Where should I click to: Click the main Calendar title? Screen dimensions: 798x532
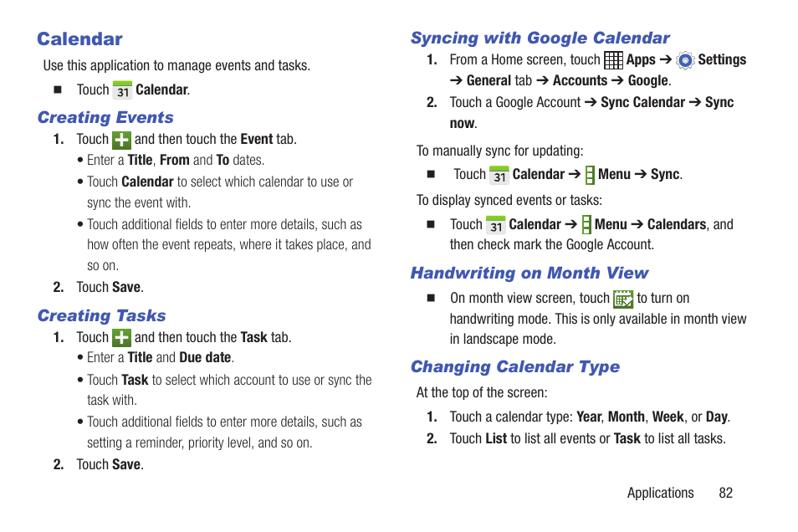tap(80, 39)
